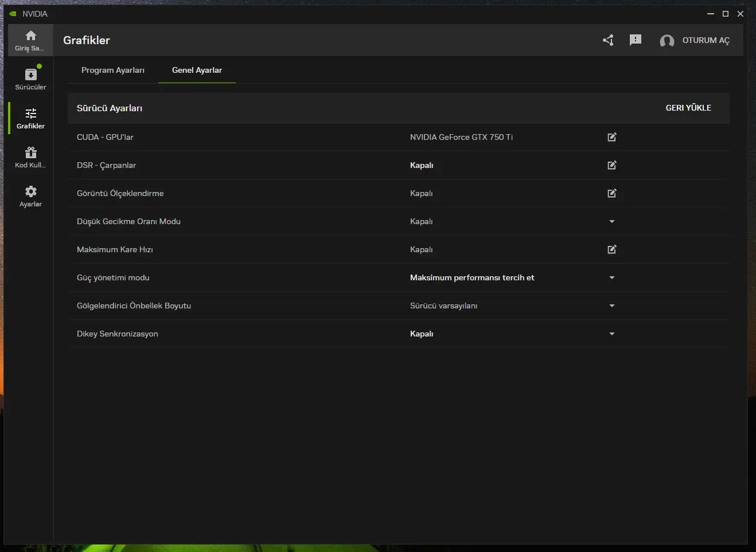Click the Kapalı value for Dikey Senkronizasyon

click(422, 334)
